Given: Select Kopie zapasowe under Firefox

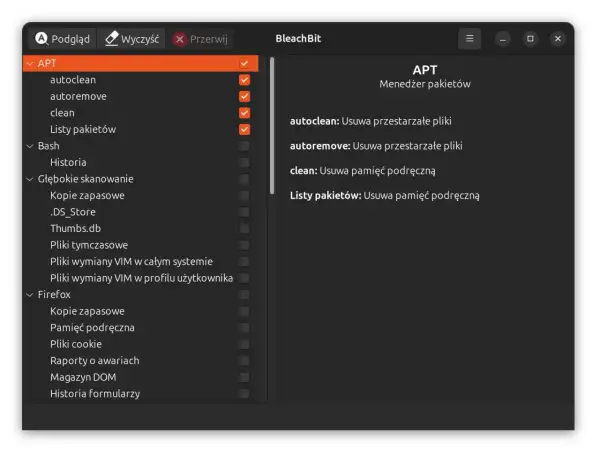Looking at the screenshot, I should 141,311.
